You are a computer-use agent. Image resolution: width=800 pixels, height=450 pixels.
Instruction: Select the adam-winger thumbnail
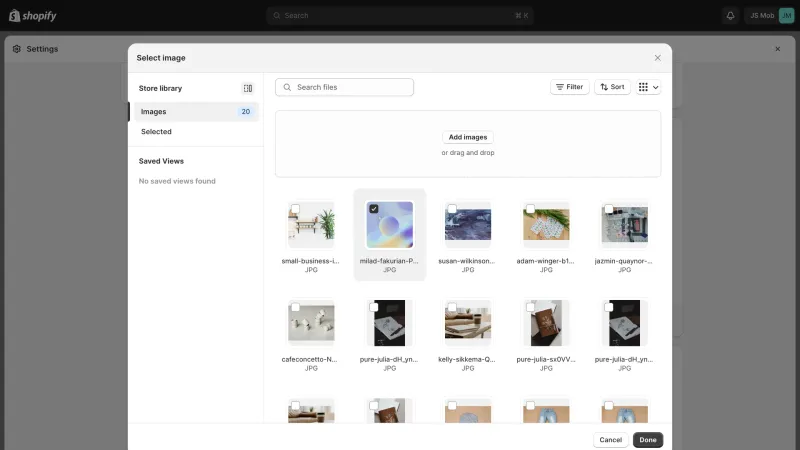click(x=546, y=224)
